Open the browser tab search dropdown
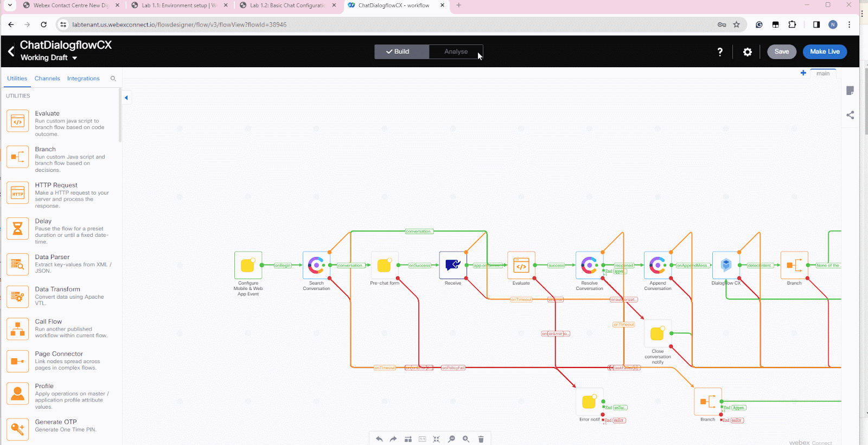The height and width of the screenshot is (445, 868). [x=10, y=5]
